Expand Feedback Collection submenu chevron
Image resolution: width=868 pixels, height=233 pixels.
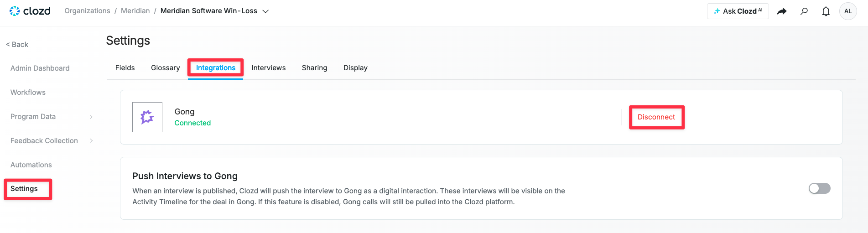(x=91, y=141)
